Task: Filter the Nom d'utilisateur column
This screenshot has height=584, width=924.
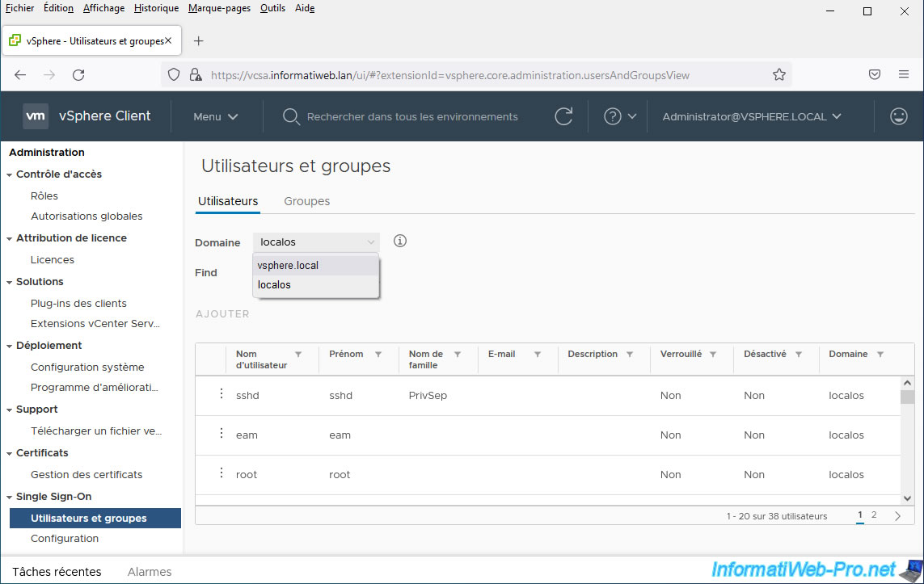Action: point(298,355)
